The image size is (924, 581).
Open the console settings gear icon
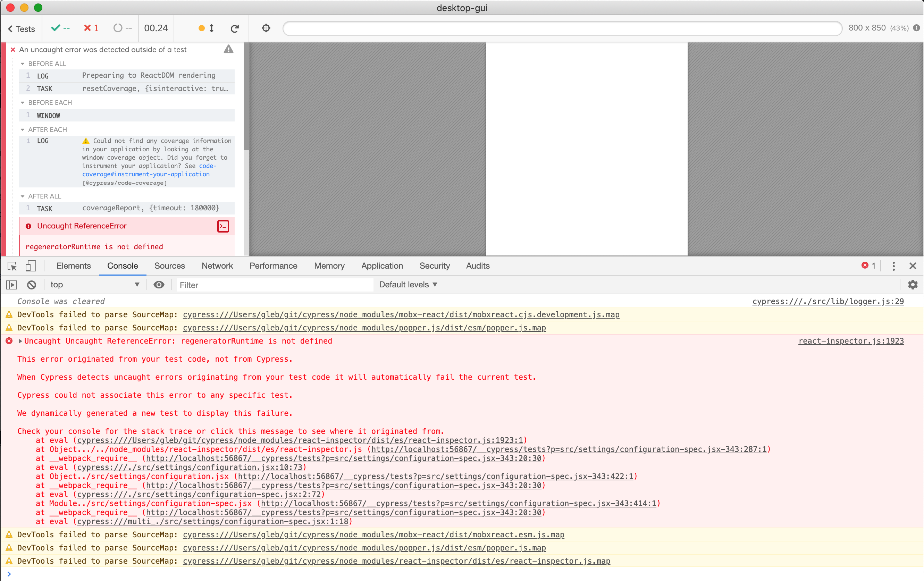coord(913,285)
